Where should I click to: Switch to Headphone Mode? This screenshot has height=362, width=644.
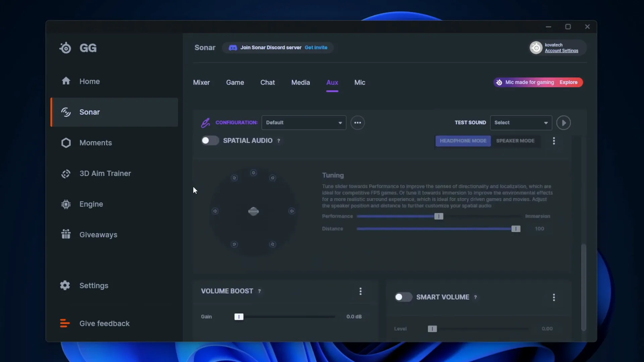pos(463,141)
